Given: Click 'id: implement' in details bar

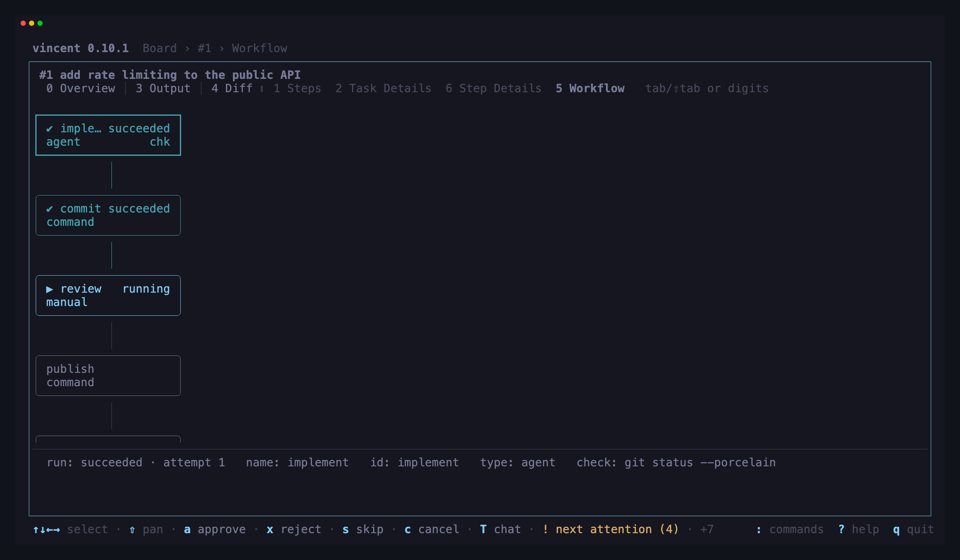Looking at the screenshot, I should (414, 462).
